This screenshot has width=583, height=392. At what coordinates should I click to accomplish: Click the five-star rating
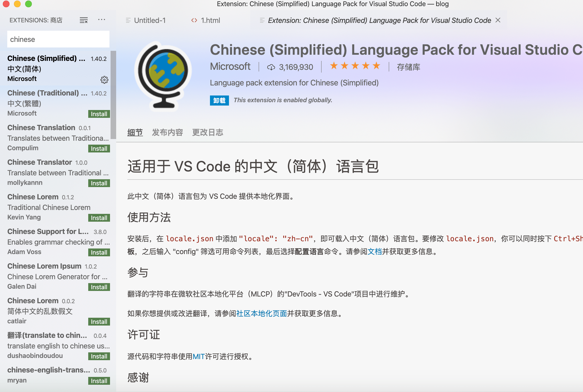[x=355, y=66]
